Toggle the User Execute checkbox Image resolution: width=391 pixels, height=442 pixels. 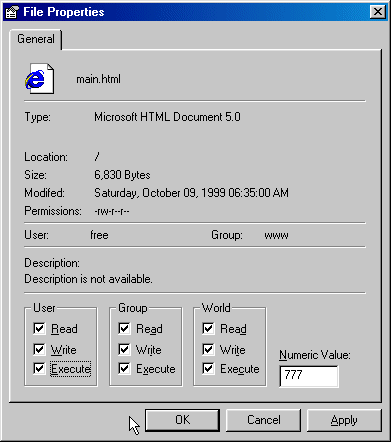39,369
